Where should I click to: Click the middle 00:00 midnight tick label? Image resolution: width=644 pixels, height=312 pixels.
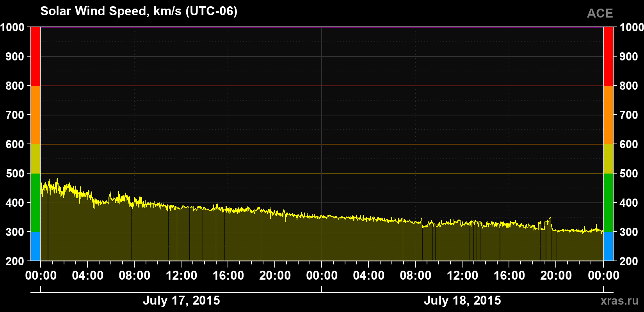[x=322, y=275]
